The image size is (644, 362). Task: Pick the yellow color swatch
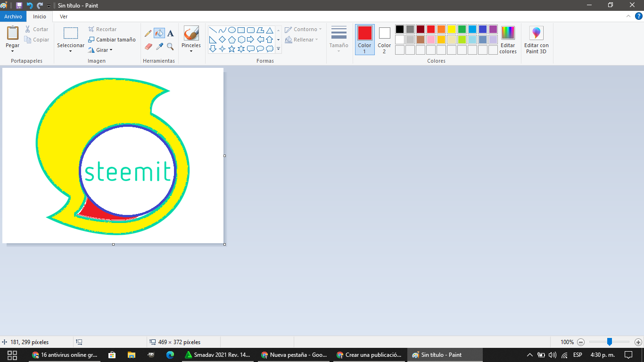pyautogui.click(x=452, y=29)
